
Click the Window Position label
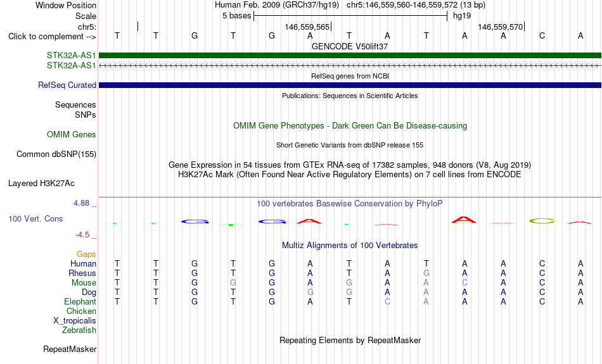pos(66,5)
